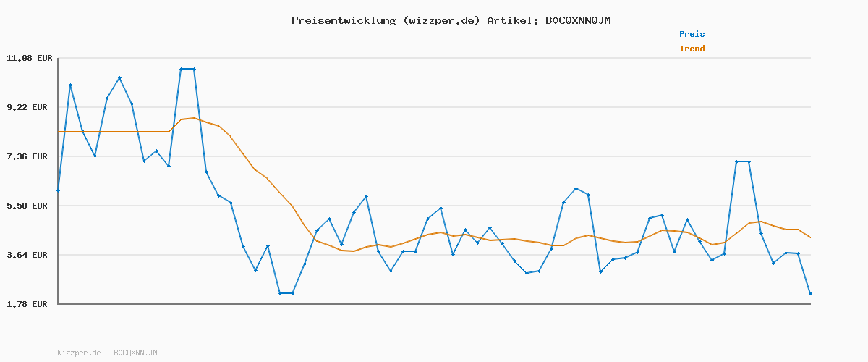Click the blue Preis legend label

[x=692, y=34]
